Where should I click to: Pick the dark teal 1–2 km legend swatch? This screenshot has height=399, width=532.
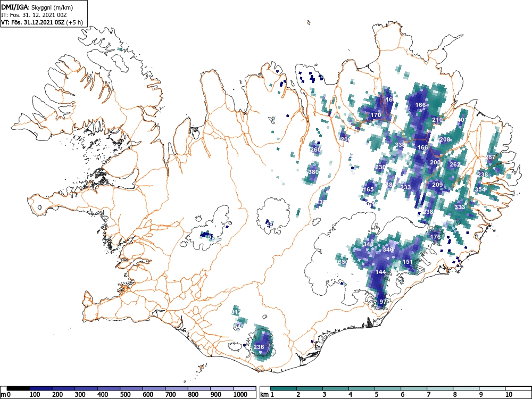tap(284, 388)
